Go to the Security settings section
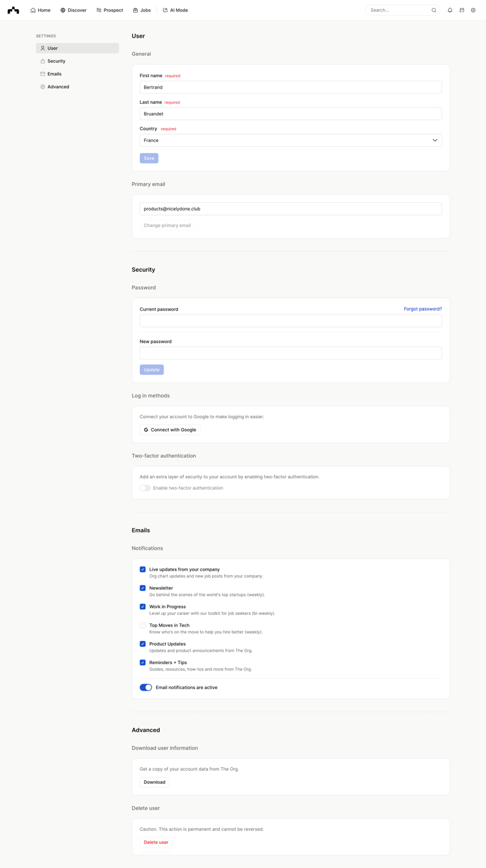The width and height of the screenshot is (486, 868). point(57,61)
